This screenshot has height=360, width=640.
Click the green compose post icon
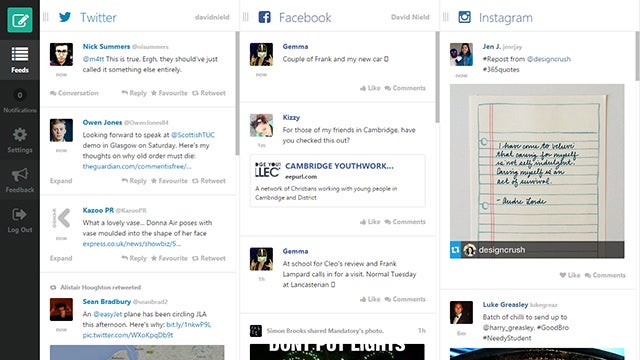[20, 20]
